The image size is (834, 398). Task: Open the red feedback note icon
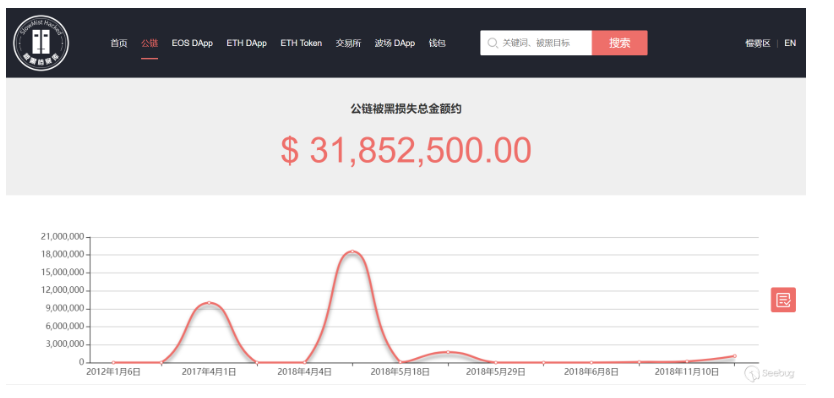coord(783,300)
